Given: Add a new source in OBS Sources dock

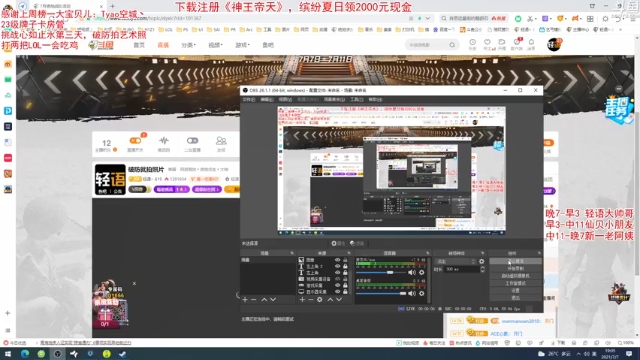Looking at the screenshot, I should coord(302,300).
